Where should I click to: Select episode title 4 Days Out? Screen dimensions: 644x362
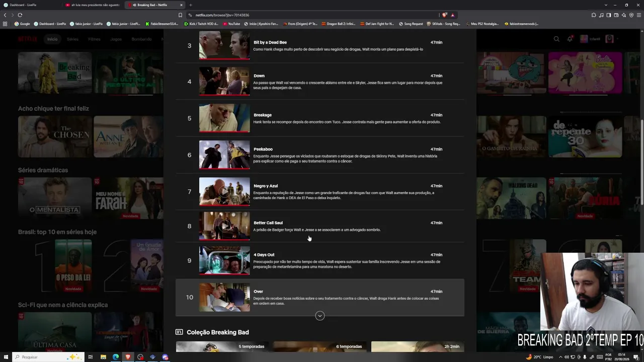pos(264,255)
